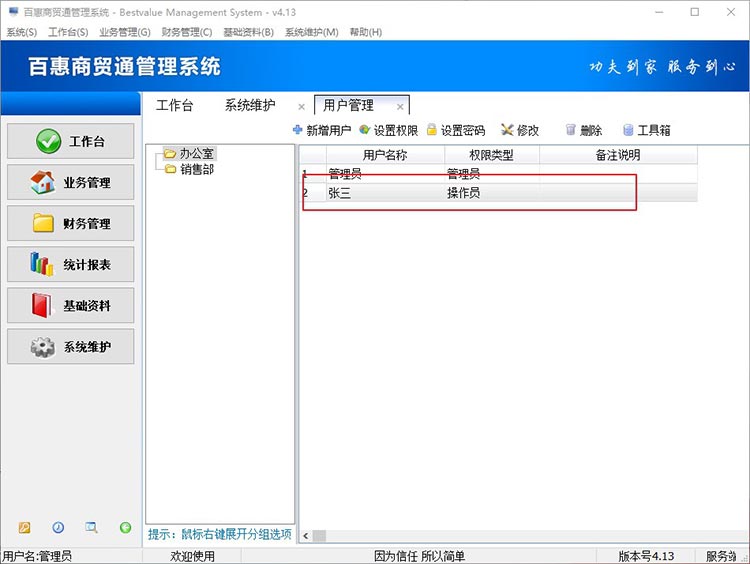This screenshot has width=750, height=564.
Task: Click the blue clock icon at sidebar bottom
Action: tap(58, 527)
